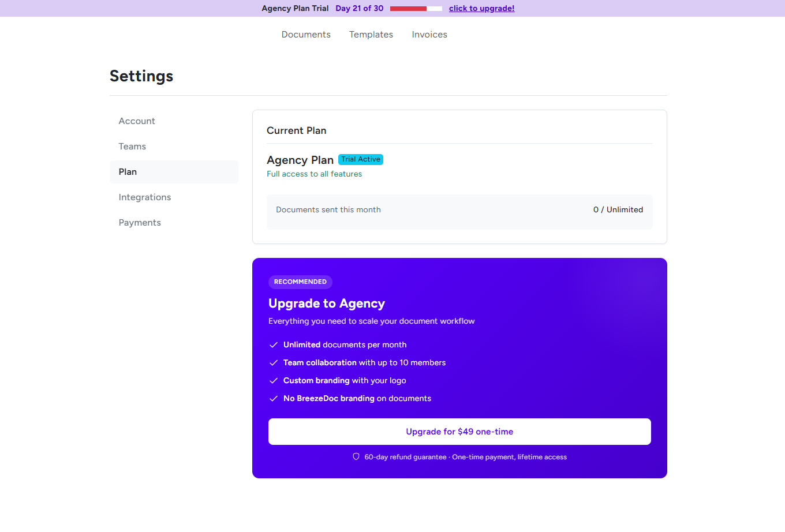Click the Day 21 of 30 trial indicator
The height and width of the screenshot is (532, 785).
point(359,8)
